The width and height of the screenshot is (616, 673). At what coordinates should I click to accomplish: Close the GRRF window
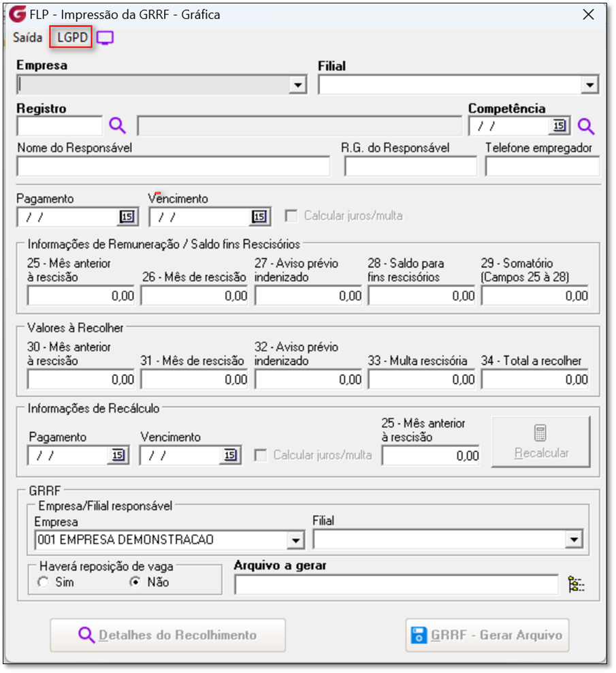pyautogui.click(x=589, y=14)
